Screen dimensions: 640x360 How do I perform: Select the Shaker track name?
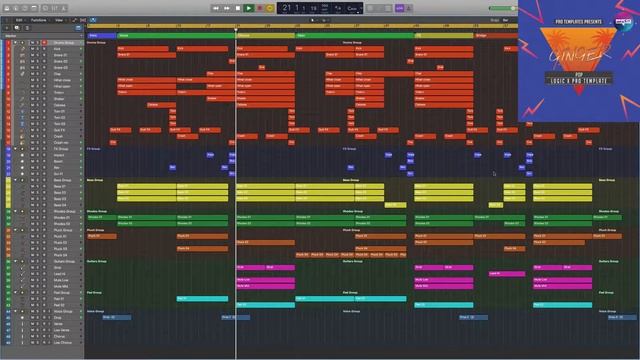pos(59,99)
